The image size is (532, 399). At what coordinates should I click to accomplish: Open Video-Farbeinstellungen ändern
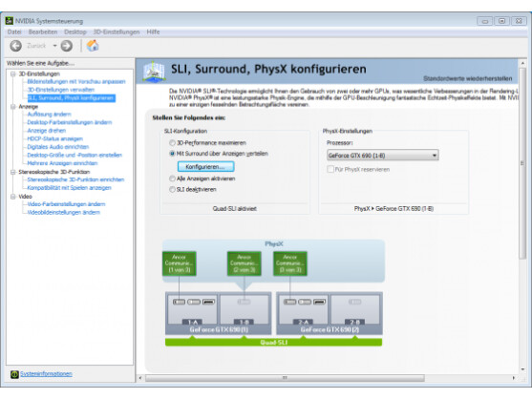pyautogui.click(x=66, y=204)
